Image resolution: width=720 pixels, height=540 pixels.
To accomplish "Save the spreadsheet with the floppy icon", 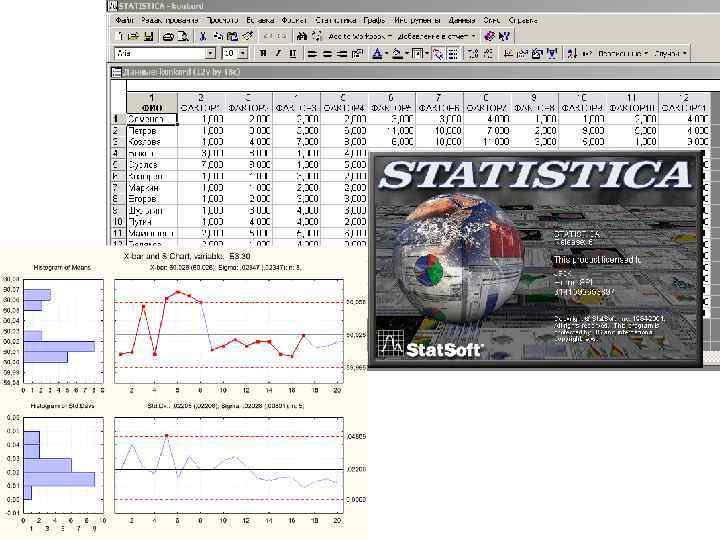I will tap(148, 36).
